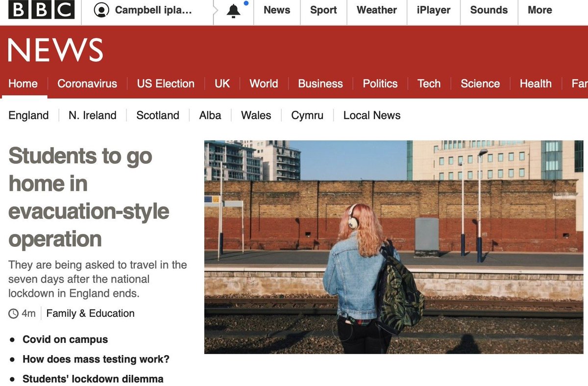Open Sport section

pyautogui.click(x=323, y=10)
